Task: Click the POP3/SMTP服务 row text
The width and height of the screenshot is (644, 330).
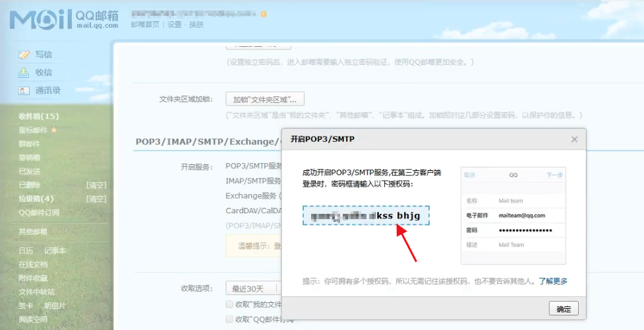Action: [x=253, y=166]
